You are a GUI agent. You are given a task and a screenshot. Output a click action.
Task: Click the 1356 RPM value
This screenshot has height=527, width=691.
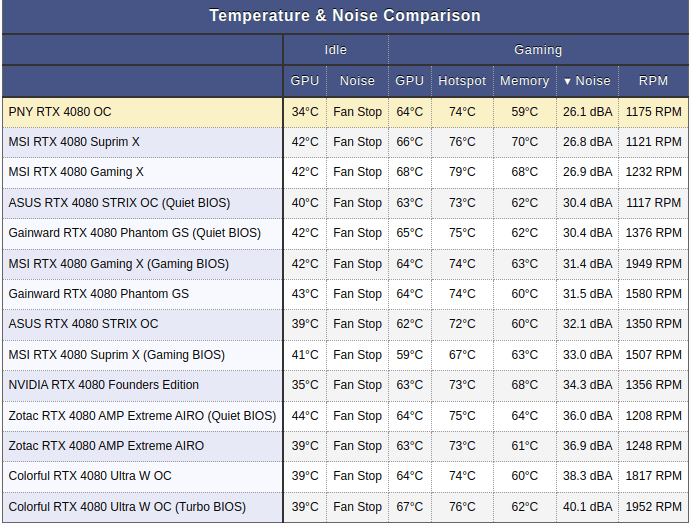(654, 385)
